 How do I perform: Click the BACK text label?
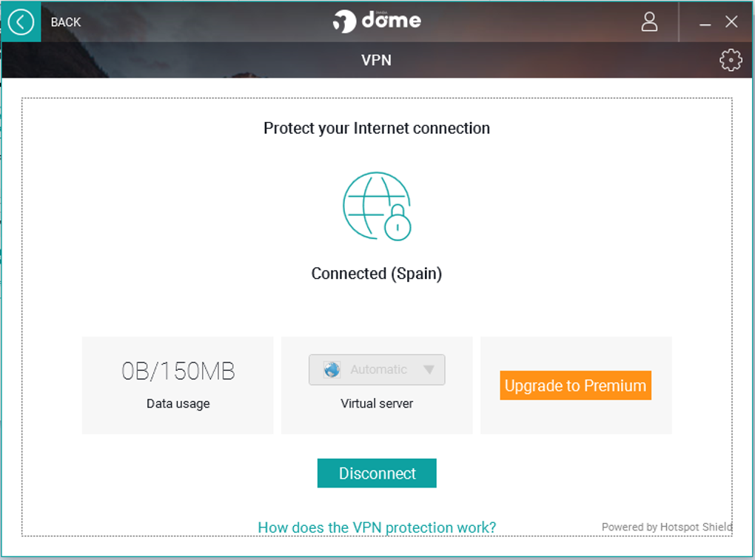tap(66, 22)
